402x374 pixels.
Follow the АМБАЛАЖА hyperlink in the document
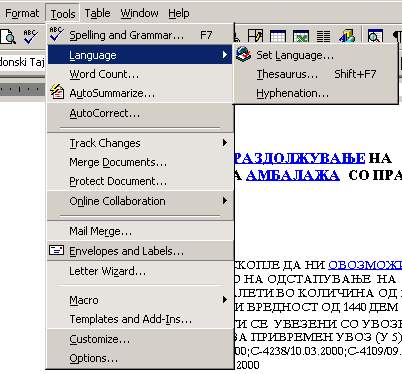pyautogui.click(x=293, y=175)
